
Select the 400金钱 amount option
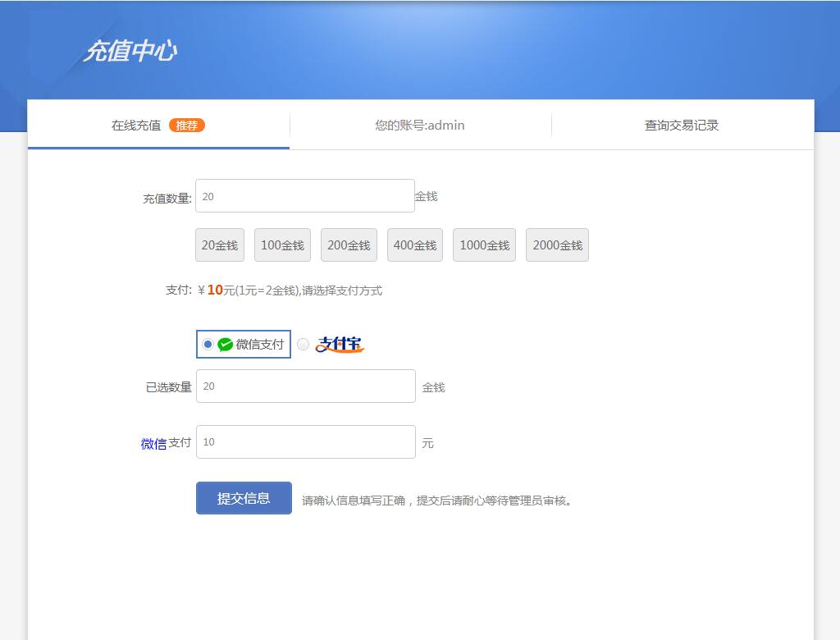click(x=414, y=245)
